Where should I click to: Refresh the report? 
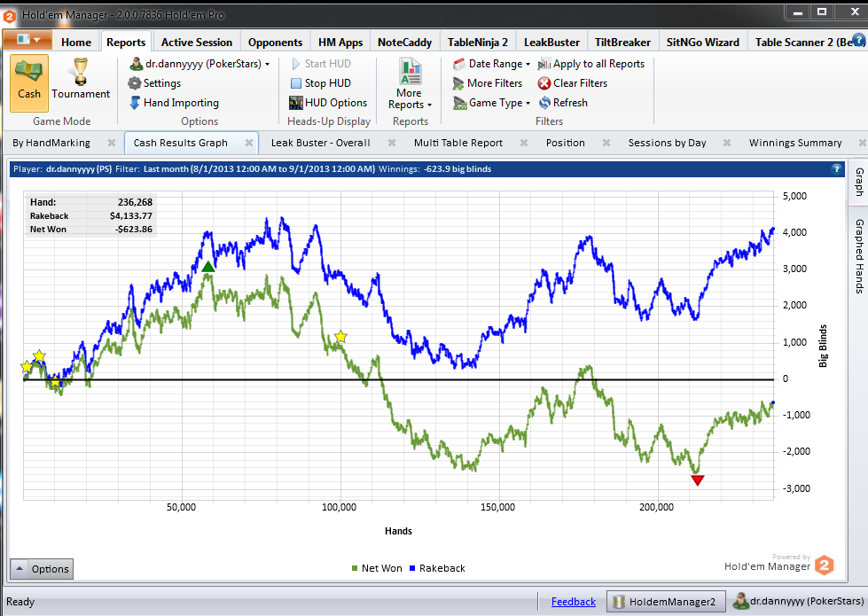(x=563, y=103)
